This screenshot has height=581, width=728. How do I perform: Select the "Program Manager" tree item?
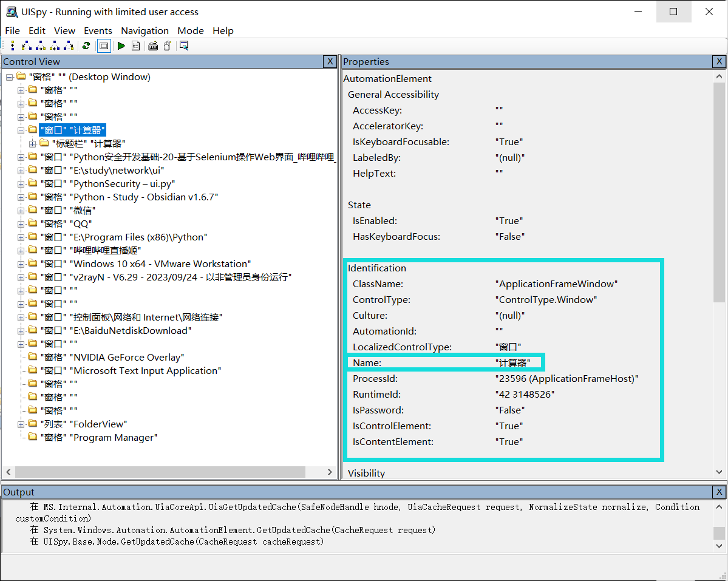tap(115, 437)
